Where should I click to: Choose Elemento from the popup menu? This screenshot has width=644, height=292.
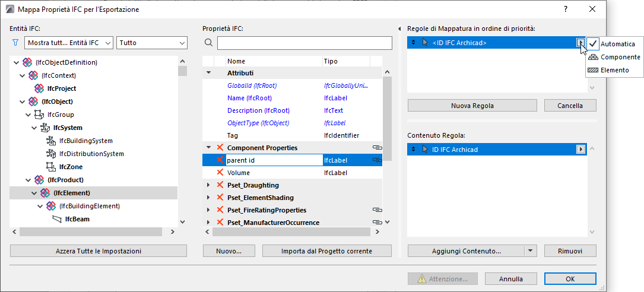[x=614, y=70]
